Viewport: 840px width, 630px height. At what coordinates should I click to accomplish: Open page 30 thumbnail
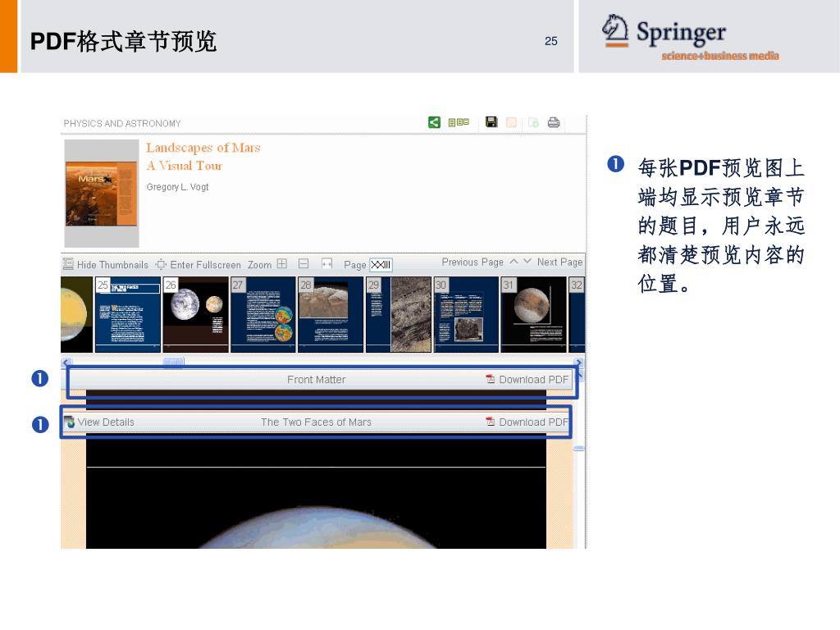[x=466, y=314]
